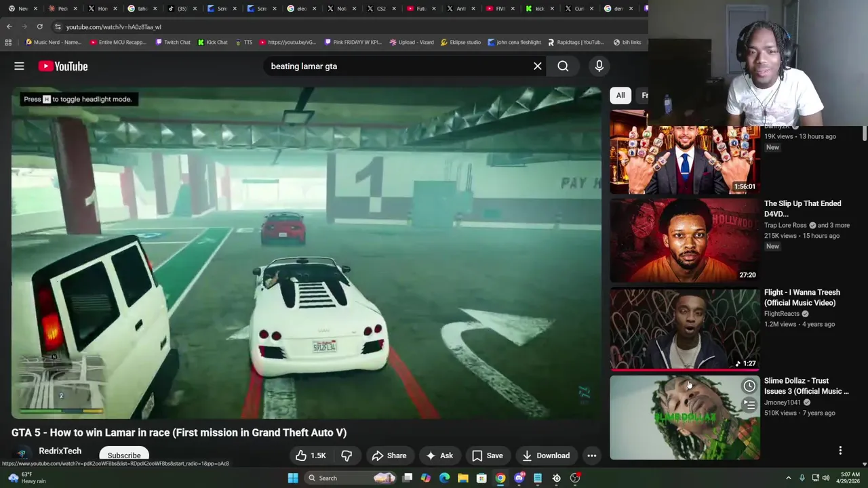Open the Upload - Vizard bookmark
Screen dimensions: 868x488
pos(412,42)
